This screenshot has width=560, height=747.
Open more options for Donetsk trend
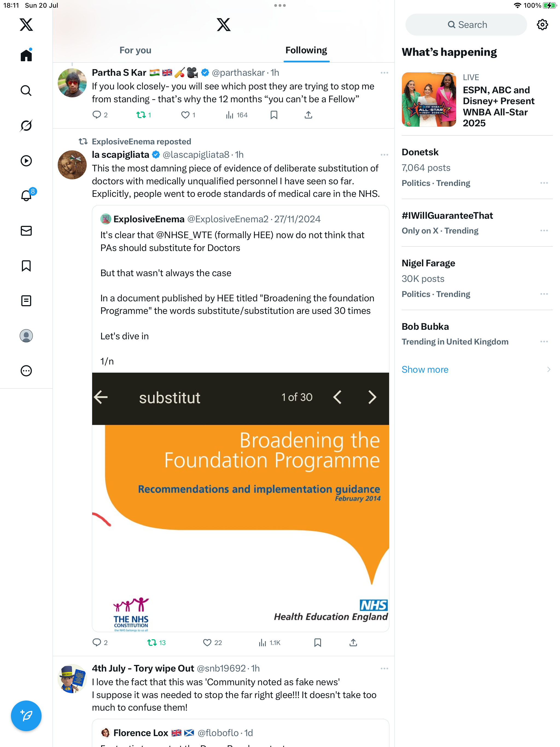click(x=544, y=183)
